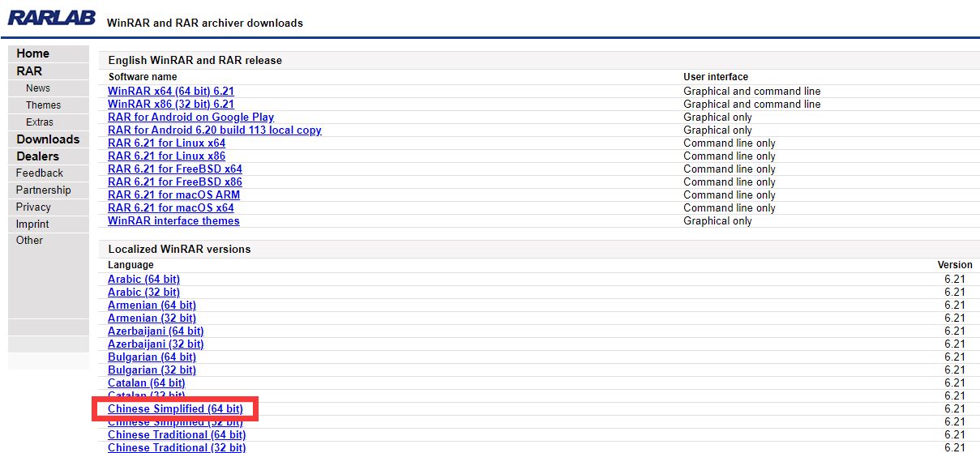980x453 pixels.
Task: Select Themes in the sidebar
Action: point(43,105)
